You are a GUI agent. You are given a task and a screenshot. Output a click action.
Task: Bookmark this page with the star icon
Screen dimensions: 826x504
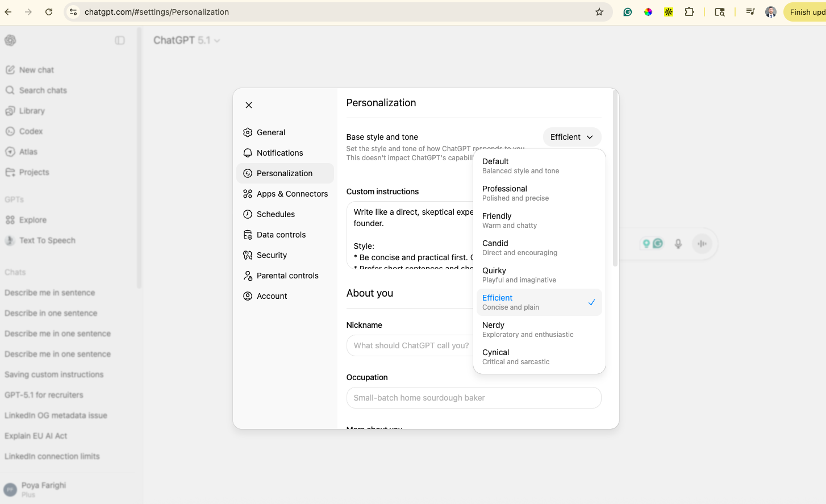coord(599,12)
